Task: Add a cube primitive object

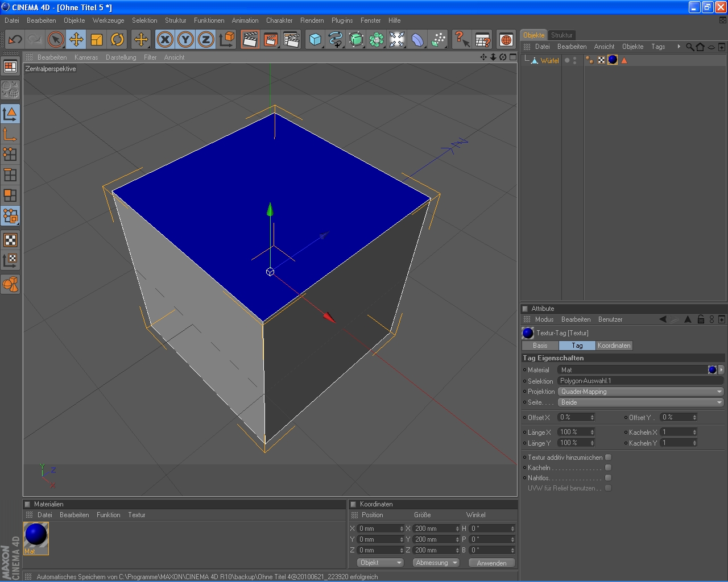Action: [315, 39]
